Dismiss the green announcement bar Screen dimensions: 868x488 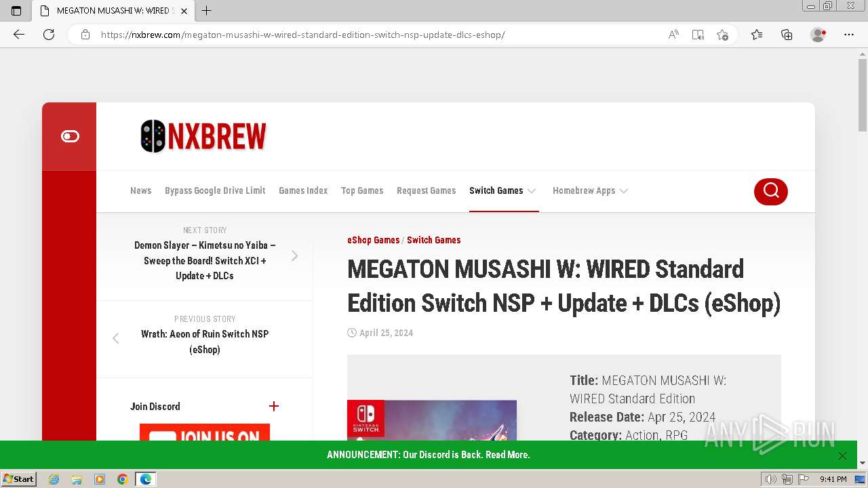tap(842, 455)
